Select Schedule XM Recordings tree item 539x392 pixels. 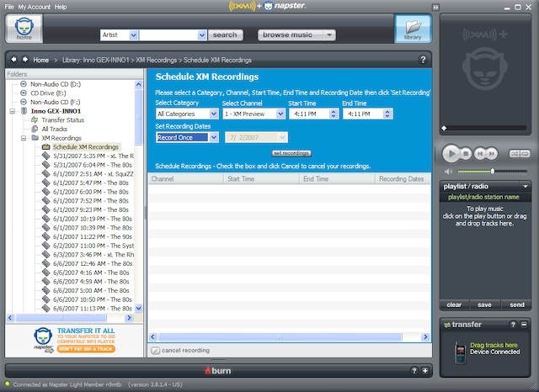pyautogui.click(x=86, y=147)
